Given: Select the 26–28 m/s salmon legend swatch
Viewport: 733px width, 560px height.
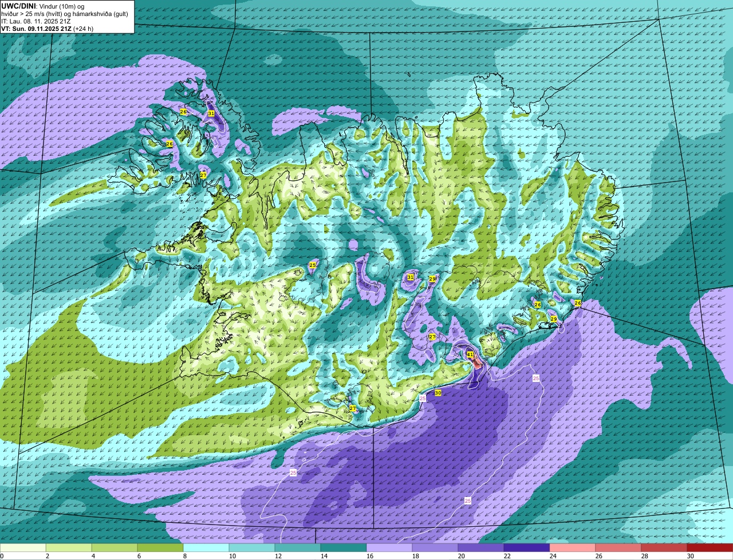Looking at the screenshot, I should pos(618,548).
